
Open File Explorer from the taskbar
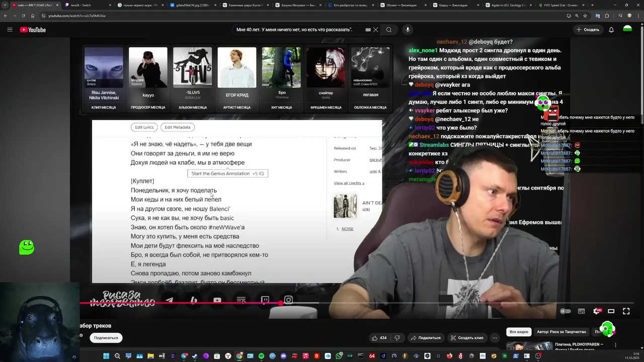(150, 356)
